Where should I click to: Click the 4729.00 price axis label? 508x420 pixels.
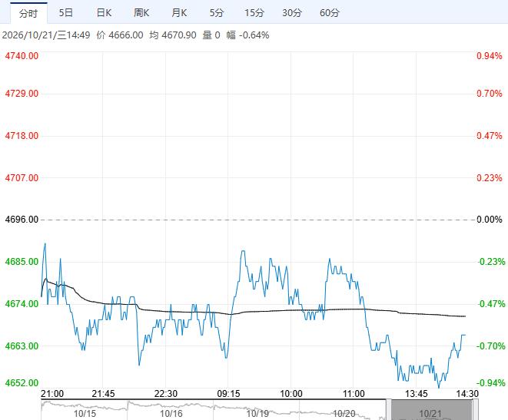(22, 94)
